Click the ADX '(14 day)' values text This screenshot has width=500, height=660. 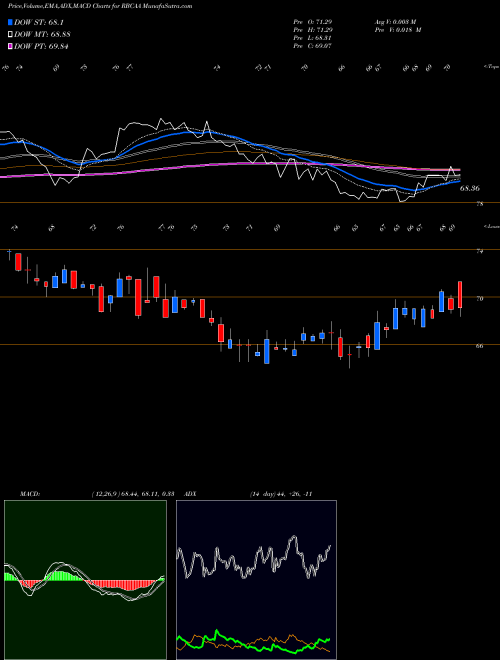tap(281, 494)
